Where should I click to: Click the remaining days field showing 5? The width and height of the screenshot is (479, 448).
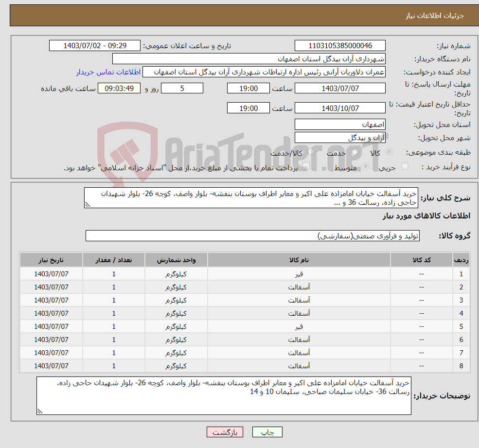coord(182,89)
